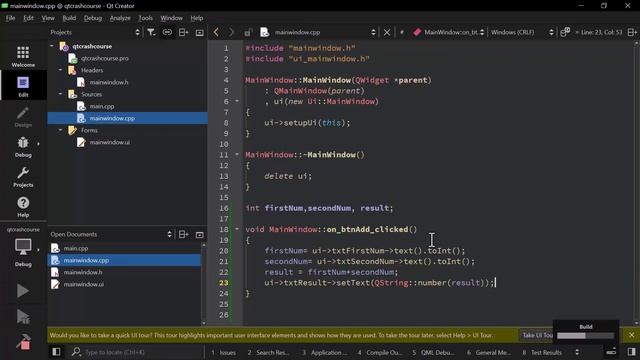
Task: Click the Build progress bar
Action: pos(585,336)
